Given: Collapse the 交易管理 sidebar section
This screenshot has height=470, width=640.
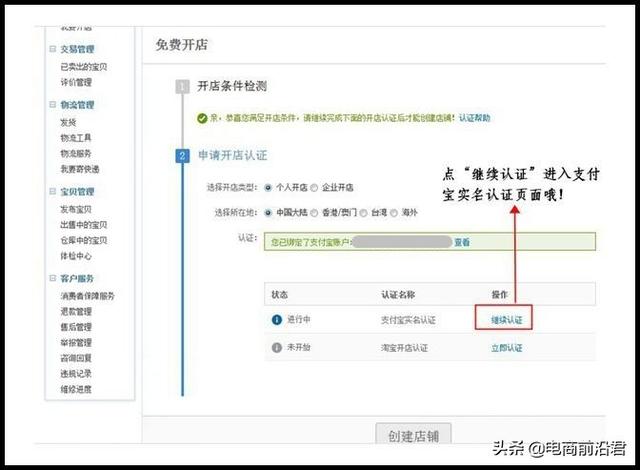Looking at the screenshot, I should pos(52,48).
